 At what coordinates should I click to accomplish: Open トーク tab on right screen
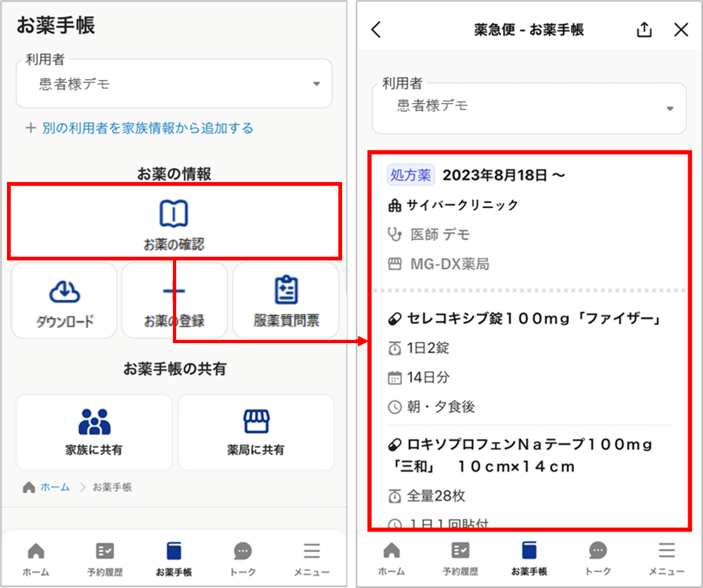(x=598, y=558)
